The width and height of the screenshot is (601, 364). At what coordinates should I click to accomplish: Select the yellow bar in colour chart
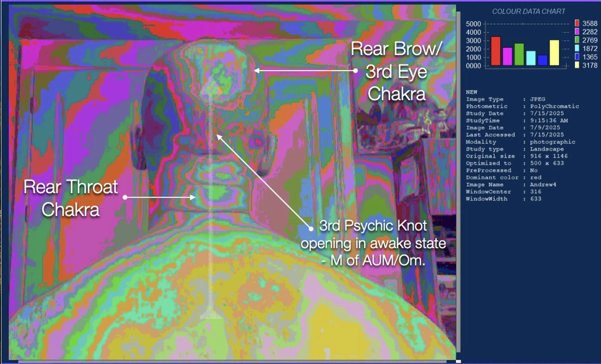coord(554,53)
